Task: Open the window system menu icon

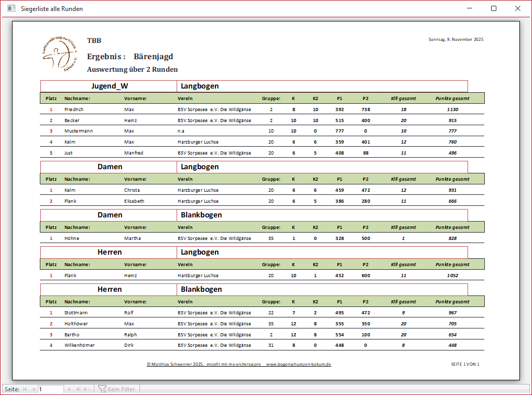Action: pyautogui.click(x=10, y=8)
